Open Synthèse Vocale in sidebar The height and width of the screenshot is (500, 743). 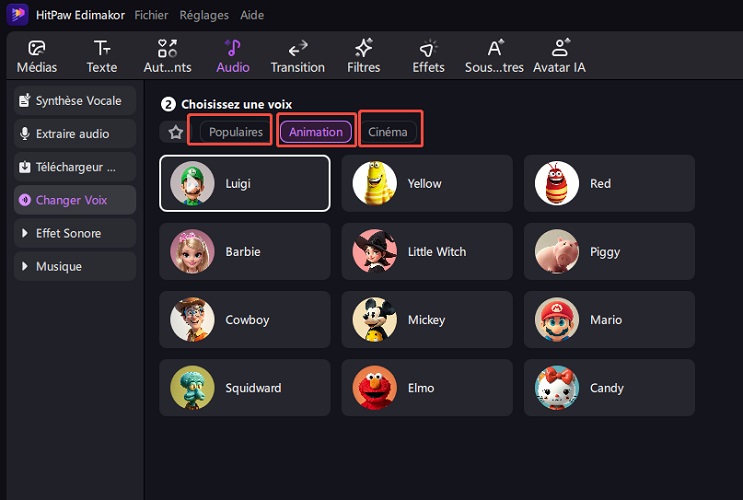coord(75,101)
